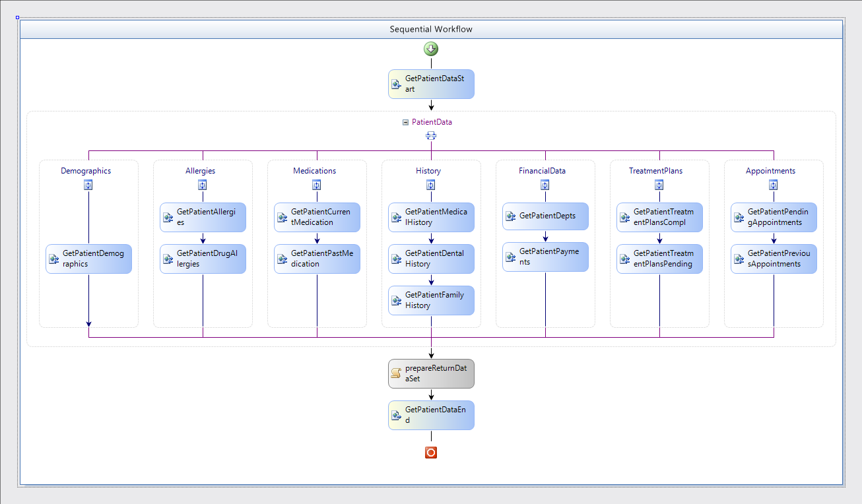
Task: Click the History branch title
Action: tap(428, 171)
